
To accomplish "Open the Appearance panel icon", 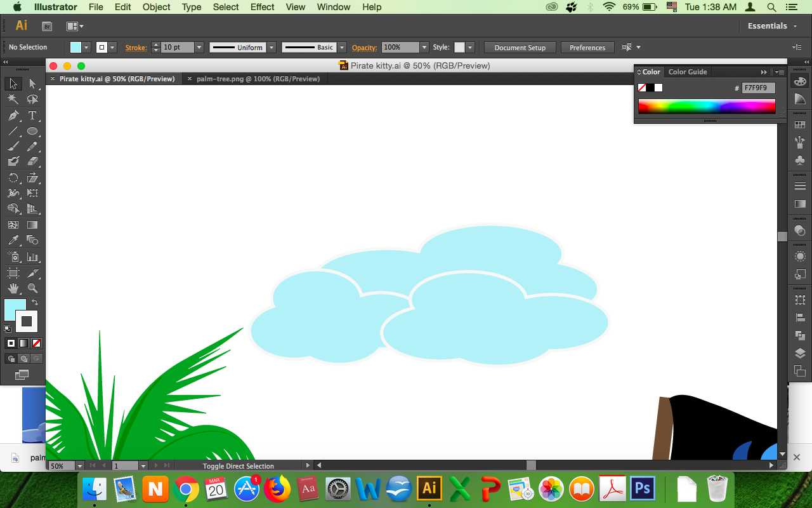I will 800,257.
